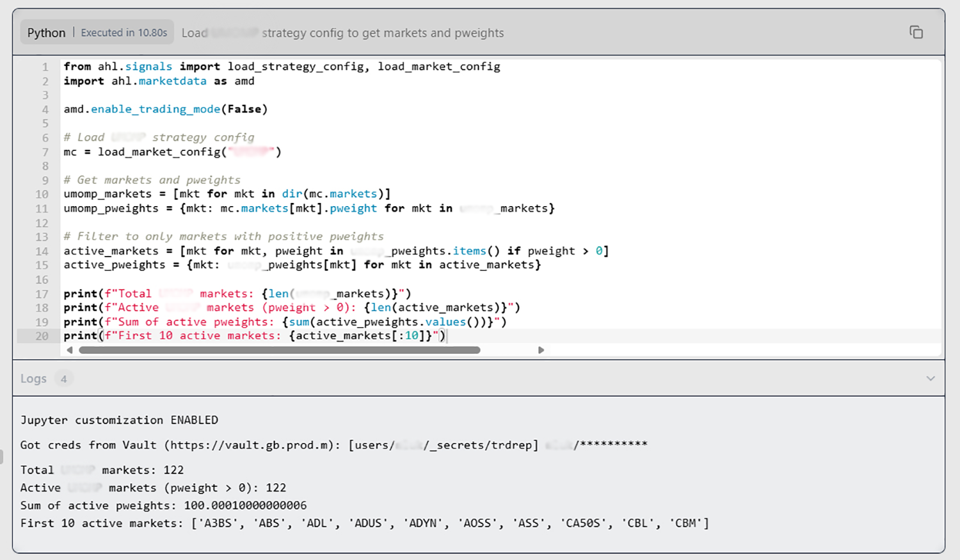Click the "Executed in 10.80s" label

124,33
